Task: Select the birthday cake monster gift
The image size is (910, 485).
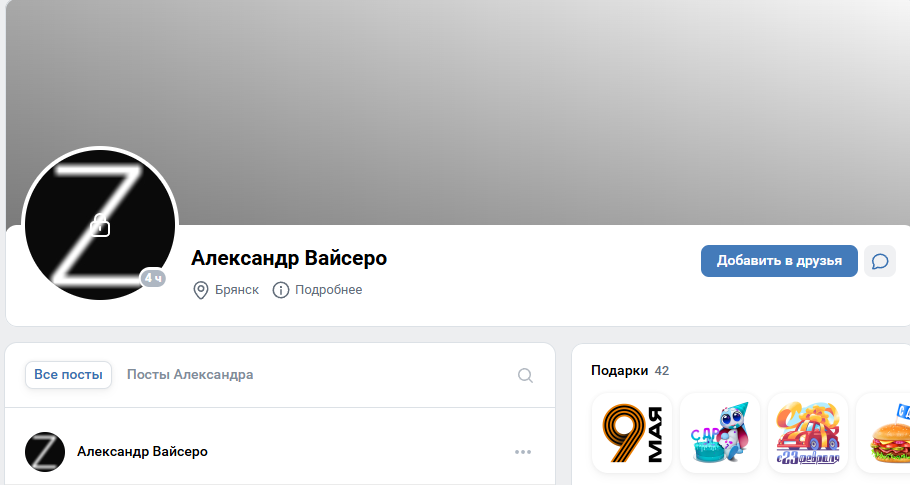Action: (720, 433)
